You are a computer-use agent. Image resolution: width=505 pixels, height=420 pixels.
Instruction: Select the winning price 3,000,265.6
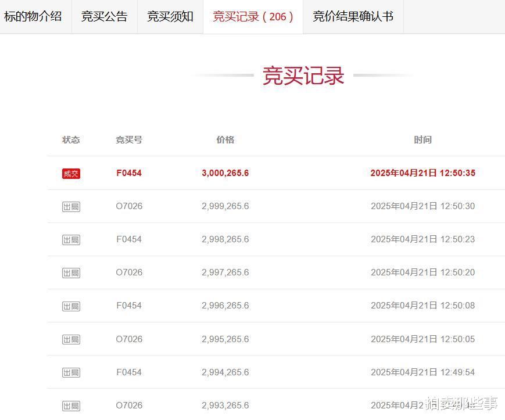pyautogui.click(x=225, y=173)
